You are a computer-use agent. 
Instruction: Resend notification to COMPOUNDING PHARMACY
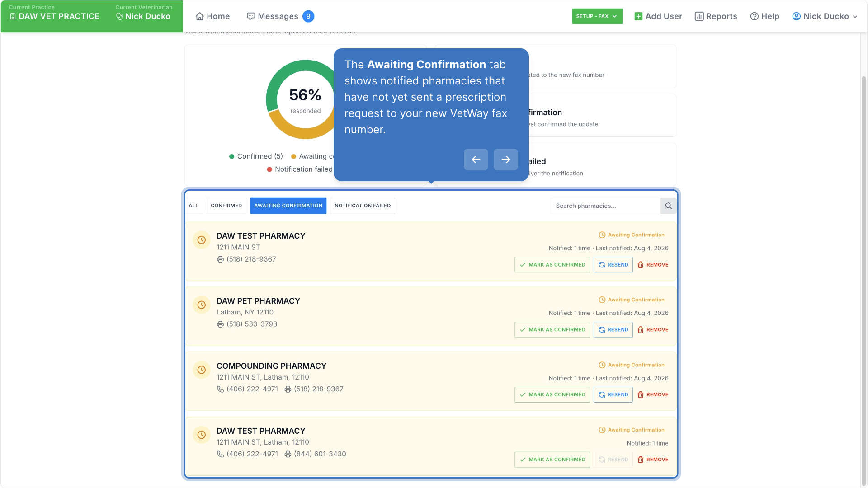[x=613, y=394]
